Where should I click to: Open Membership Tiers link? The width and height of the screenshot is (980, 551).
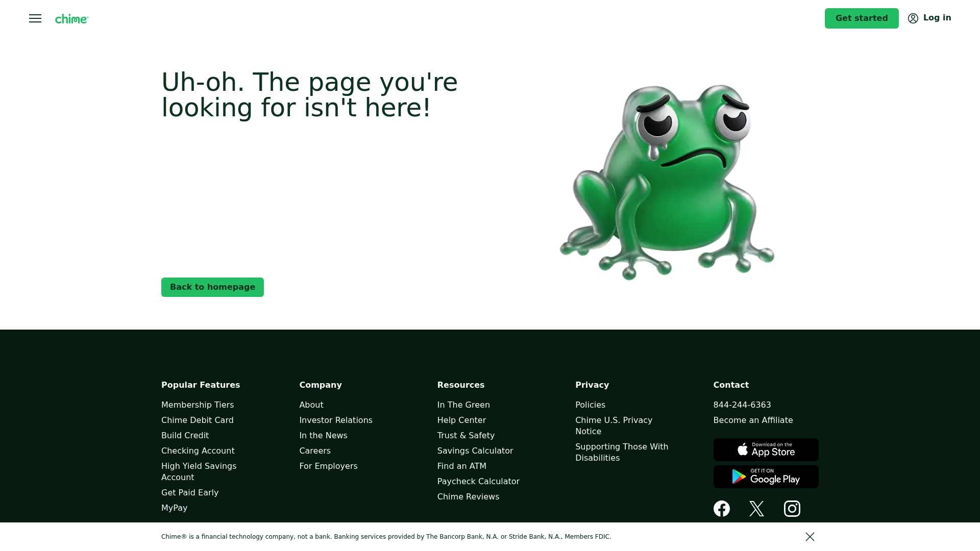coord(198,405)
